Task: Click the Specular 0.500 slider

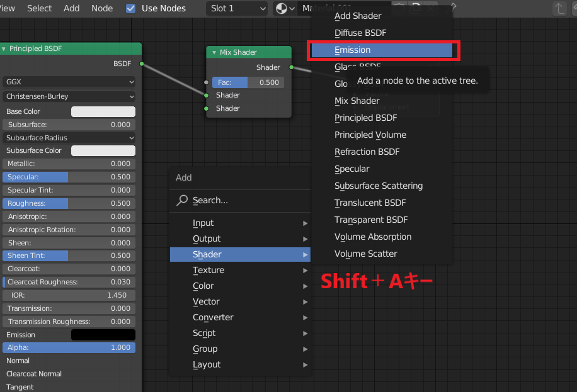Action: [x=69, y=177]
